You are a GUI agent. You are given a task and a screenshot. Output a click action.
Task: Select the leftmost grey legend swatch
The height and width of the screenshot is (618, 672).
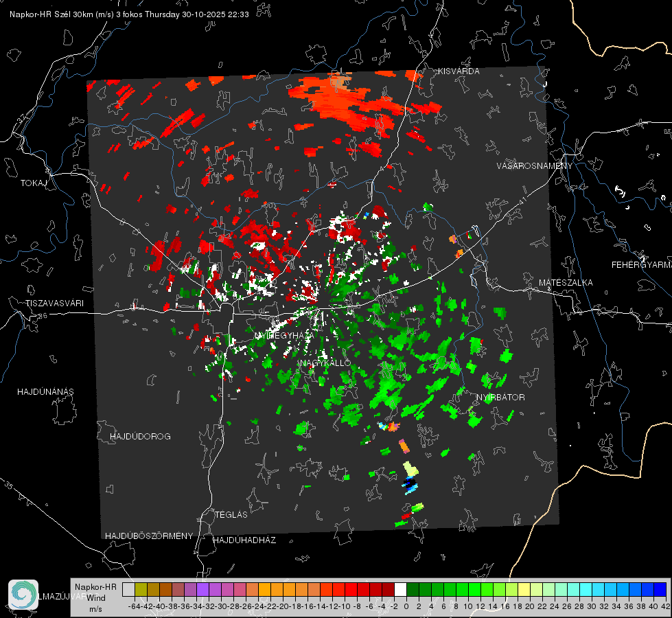(x=128, y=589)
